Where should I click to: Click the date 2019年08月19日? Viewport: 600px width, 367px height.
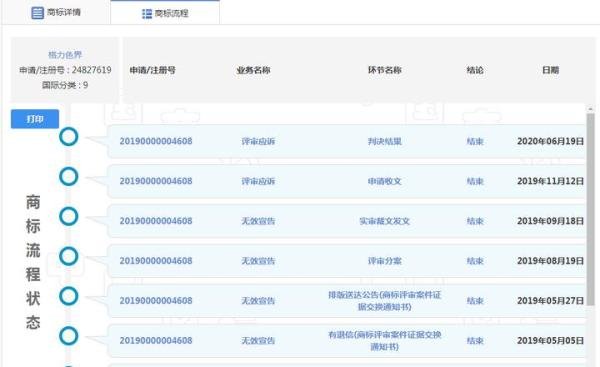[550, 261]
